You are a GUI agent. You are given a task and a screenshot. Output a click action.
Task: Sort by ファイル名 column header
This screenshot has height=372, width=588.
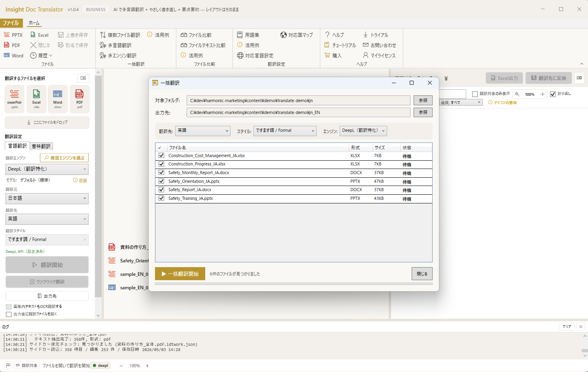pyautogui.click(x=257, y=148)
